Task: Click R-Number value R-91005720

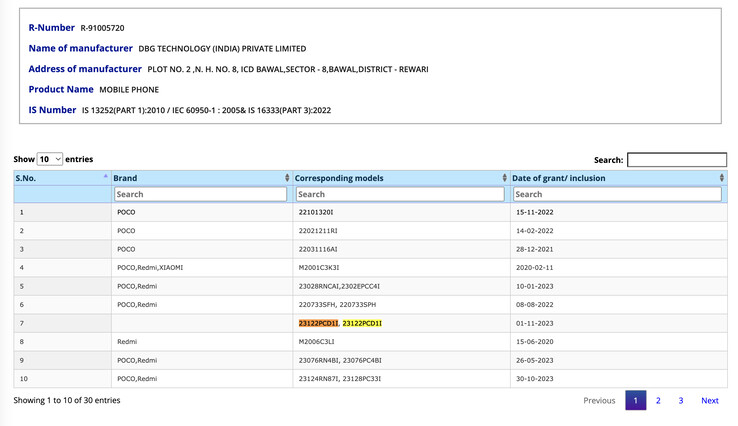Action: click(x=102, y=28)
